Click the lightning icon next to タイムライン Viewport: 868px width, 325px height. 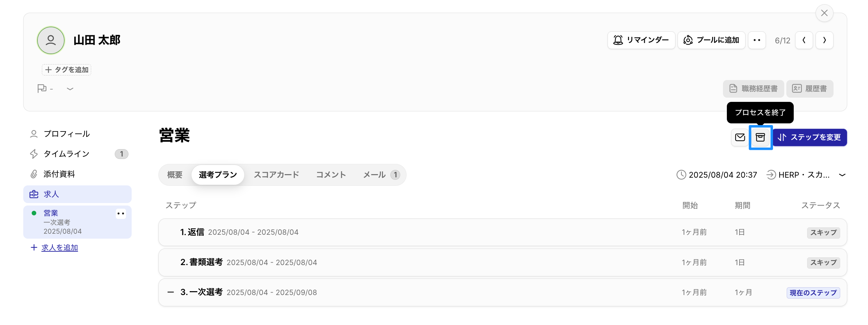coord(34,154)
